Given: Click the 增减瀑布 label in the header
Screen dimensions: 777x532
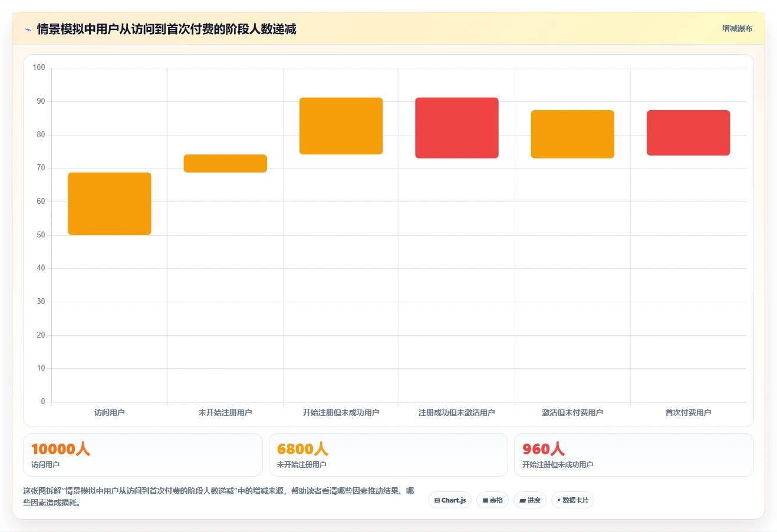Looking at the screenshot, I should (737, 28).
